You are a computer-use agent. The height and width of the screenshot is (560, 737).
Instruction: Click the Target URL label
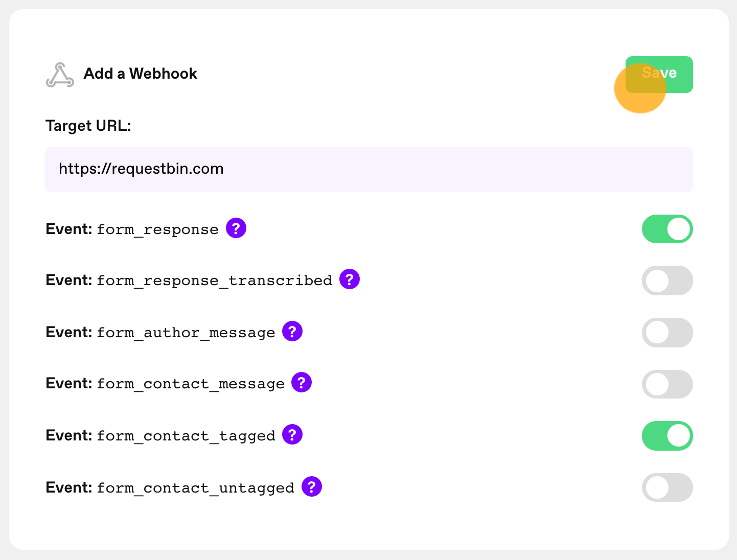[x=88, y=126]
